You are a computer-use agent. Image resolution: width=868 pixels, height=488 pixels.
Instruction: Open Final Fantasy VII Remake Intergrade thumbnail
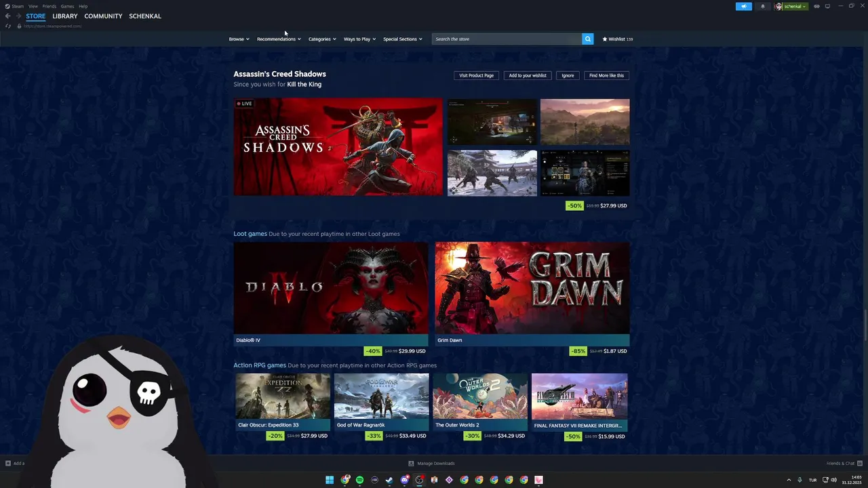[x=579, y=396]
